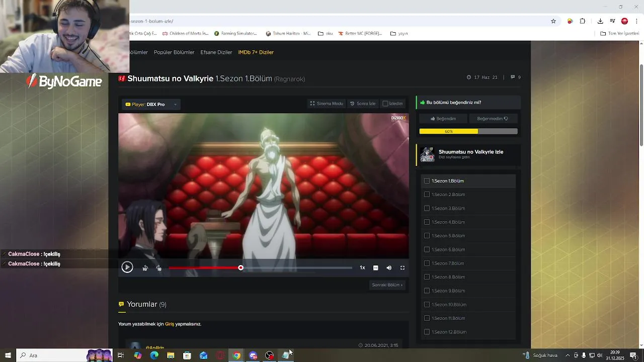Viewport: 644px width, 362px height.
Task: Open the Chrome extensions puzzle icon
Action: [583, 21]
